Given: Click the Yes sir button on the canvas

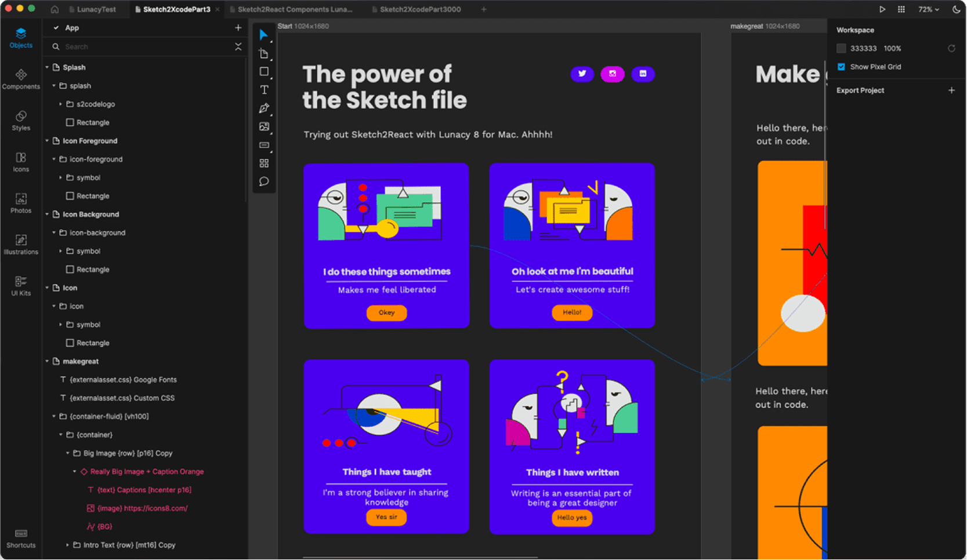Looking at the screenshot, I should click(386, 517).
